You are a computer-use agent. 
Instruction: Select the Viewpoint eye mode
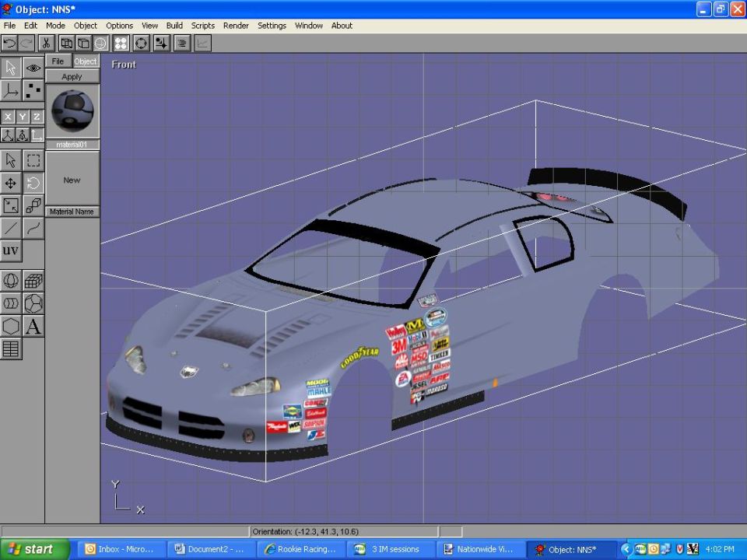pyautogui.click(x=33, y=68)
